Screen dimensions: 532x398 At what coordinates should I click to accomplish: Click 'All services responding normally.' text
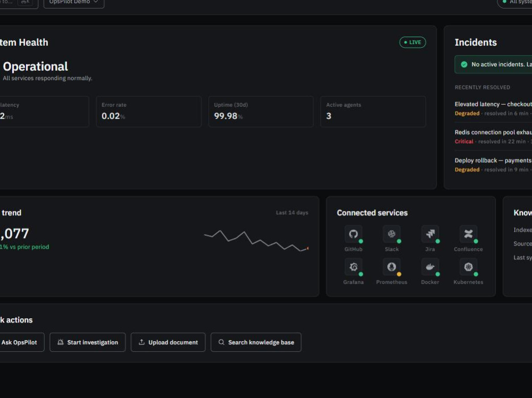point(47,78)
